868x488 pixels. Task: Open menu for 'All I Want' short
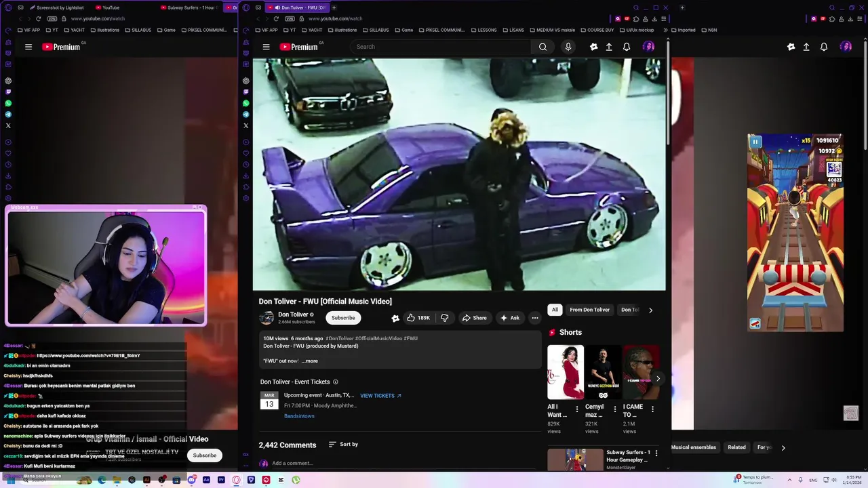coord(577,409)
